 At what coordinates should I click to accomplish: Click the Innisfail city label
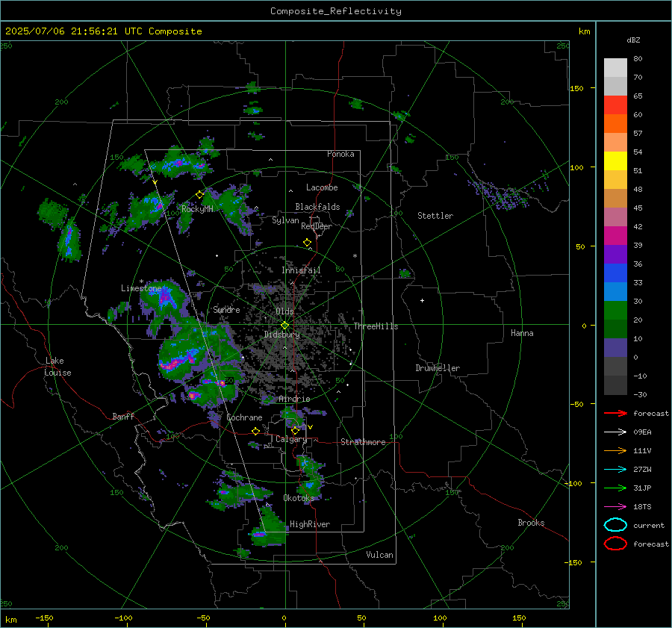(301, 270)
